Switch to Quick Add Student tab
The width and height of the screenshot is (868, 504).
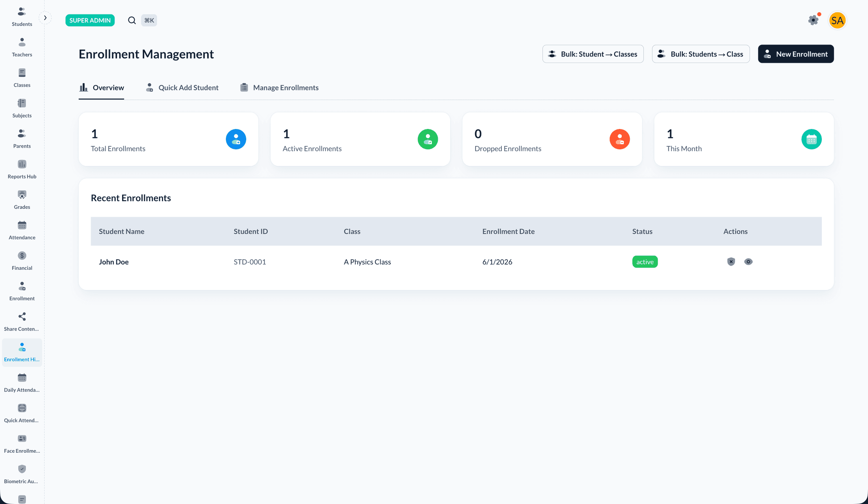(x=182, y=88)
